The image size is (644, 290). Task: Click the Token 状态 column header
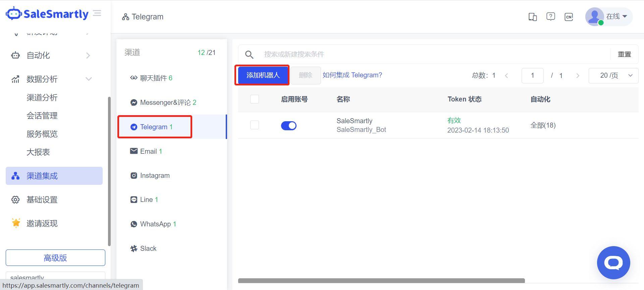click(465, 99)
